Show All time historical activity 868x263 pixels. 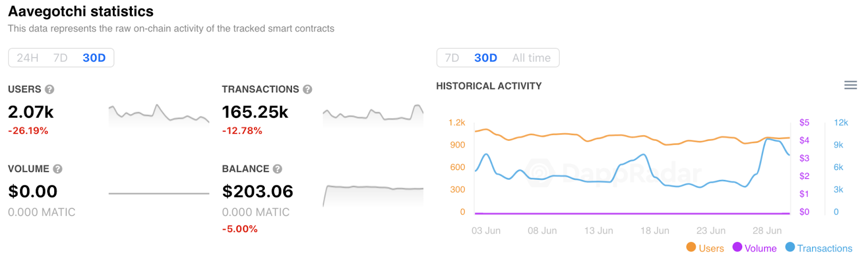(531, 58)
